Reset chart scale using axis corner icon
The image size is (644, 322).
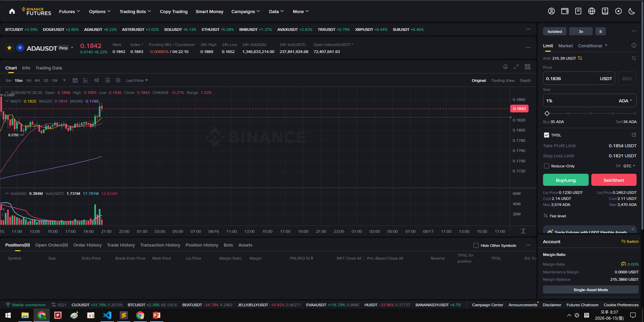[523, 231]
